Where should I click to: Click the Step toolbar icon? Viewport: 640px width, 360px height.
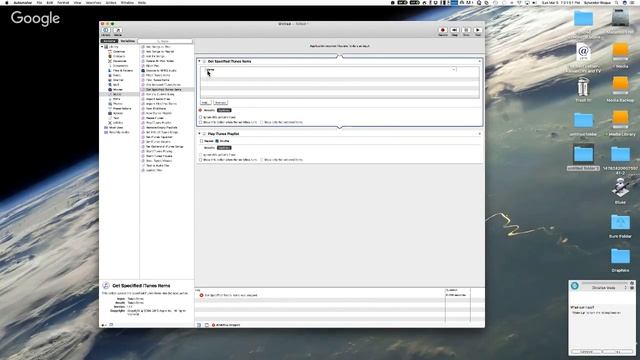pyautogui.click(x=455, y=30)
